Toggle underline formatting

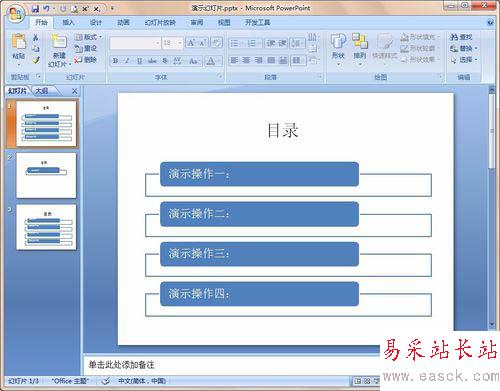tap(139, 61)
